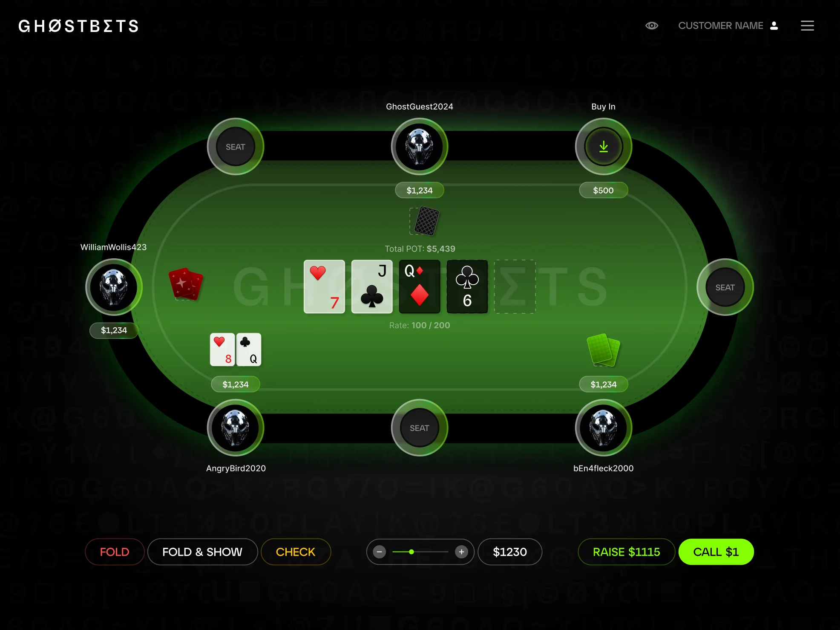Click GhostGuest2024's avatar
Viewport: 840px width, 630px height.
[420, 147]
